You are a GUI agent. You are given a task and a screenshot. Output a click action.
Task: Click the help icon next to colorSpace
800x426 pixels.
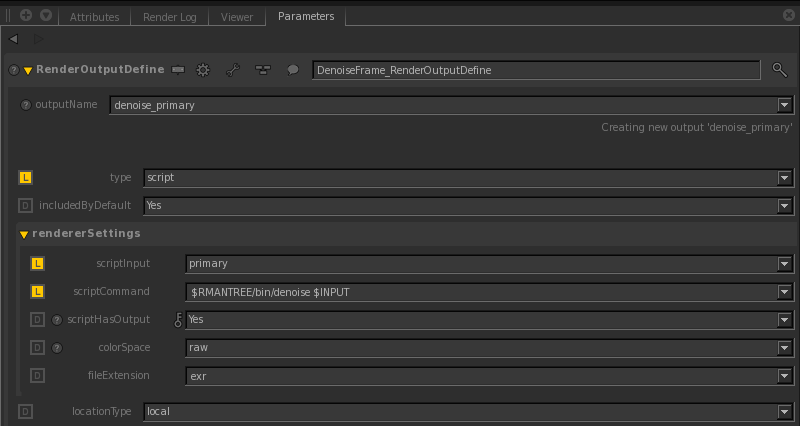coord(56,348)
